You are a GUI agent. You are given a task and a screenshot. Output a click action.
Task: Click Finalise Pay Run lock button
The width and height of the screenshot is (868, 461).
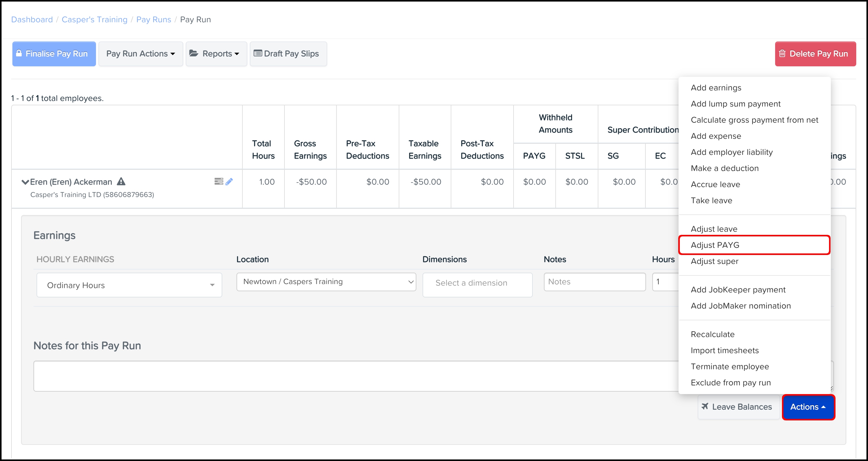pyautogui.click(x=54, y=54)
